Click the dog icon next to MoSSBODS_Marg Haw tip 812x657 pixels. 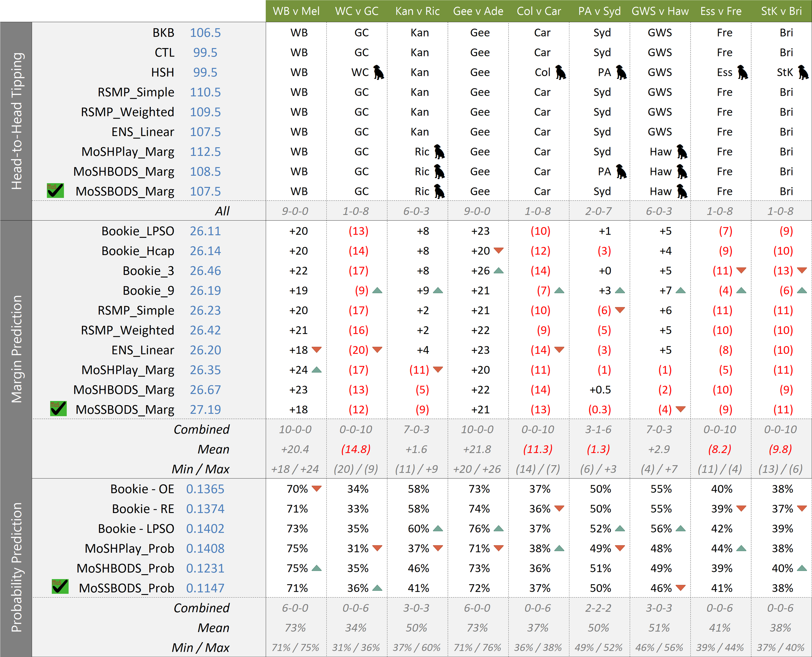(x=682, y=191)
